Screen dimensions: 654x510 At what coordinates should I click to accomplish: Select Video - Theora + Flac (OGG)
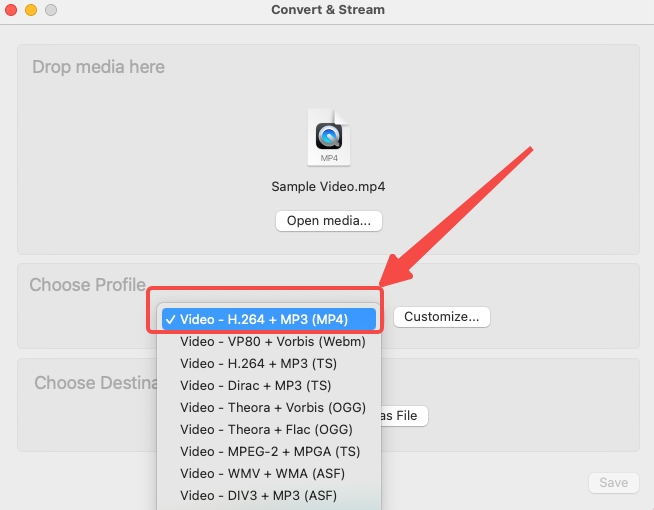coord(265,430)
